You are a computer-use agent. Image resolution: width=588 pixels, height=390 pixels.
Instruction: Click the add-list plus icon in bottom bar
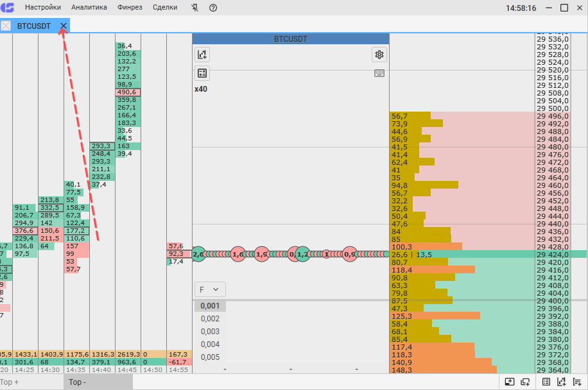pyautogui.click(x=577, y=382)
